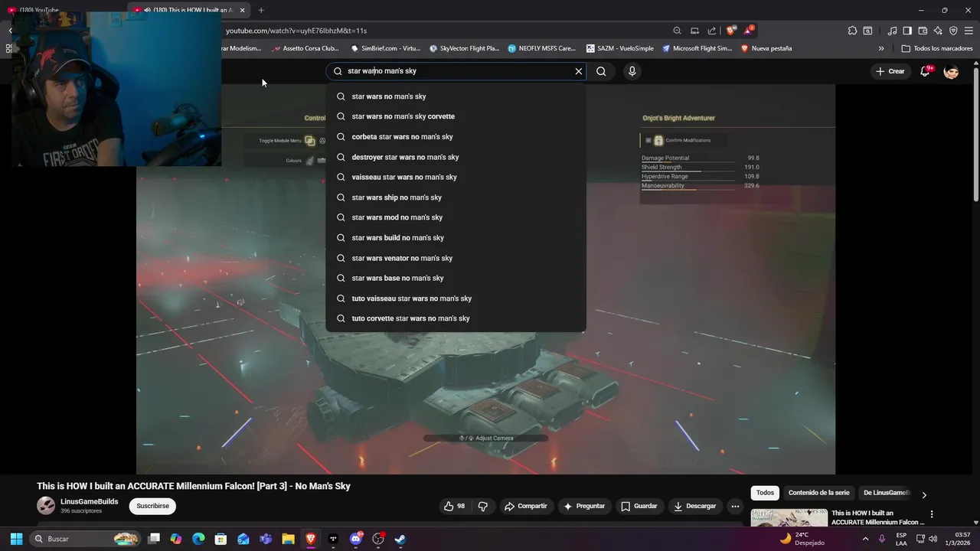
Task: Click the page vertical scrollbar
Action: pos(975,134)
